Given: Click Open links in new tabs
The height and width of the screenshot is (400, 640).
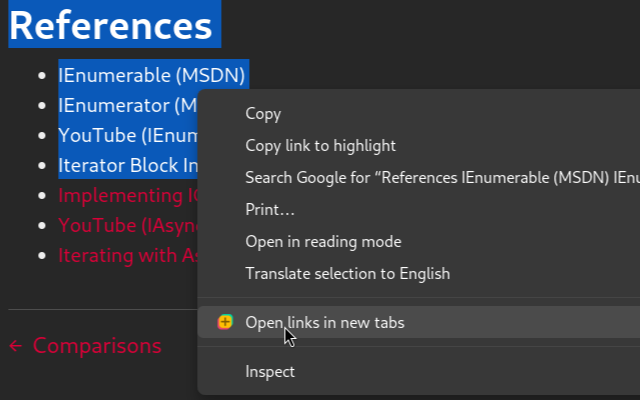Looking at the screenshot, I should click(x=324, y=322).
